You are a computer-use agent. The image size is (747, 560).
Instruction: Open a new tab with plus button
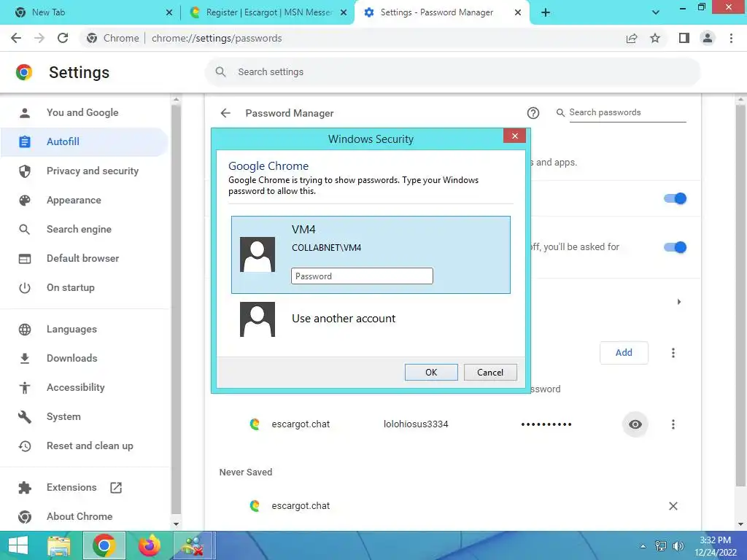546,12
